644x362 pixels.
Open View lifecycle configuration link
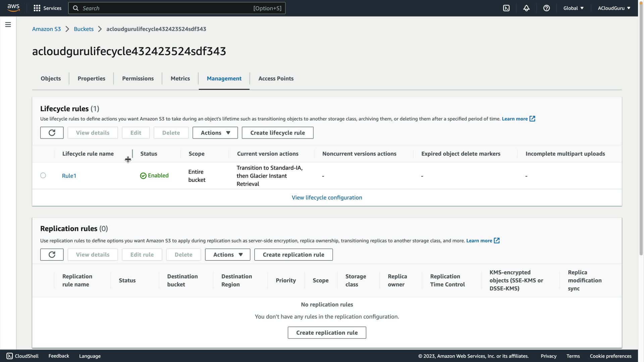(327, 197)
